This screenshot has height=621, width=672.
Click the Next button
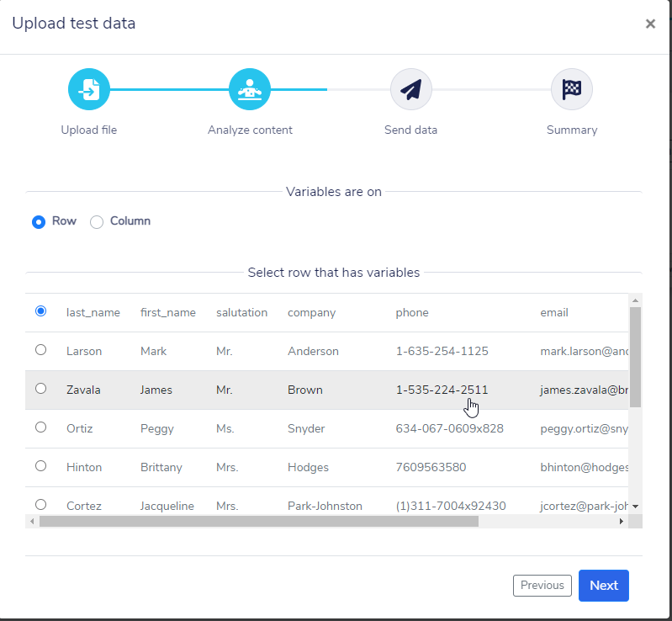pos(603,586)
